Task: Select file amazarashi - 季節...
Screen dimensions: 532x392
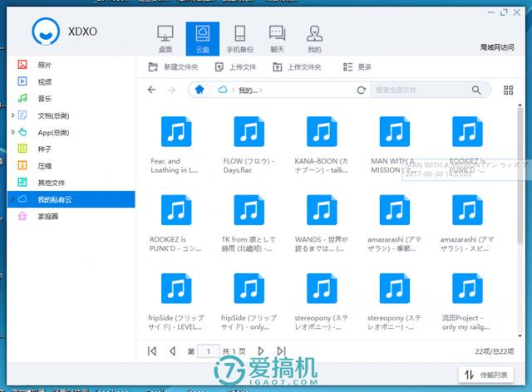Action: click(x=395, y=223)
